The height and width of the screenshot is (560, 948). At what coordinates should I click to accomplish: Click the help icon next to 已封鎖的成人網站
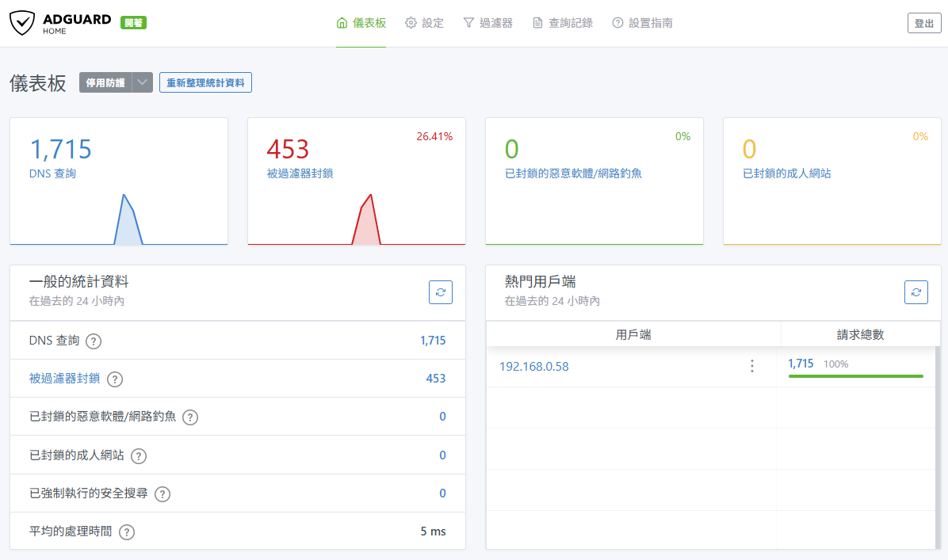[139, 456]
